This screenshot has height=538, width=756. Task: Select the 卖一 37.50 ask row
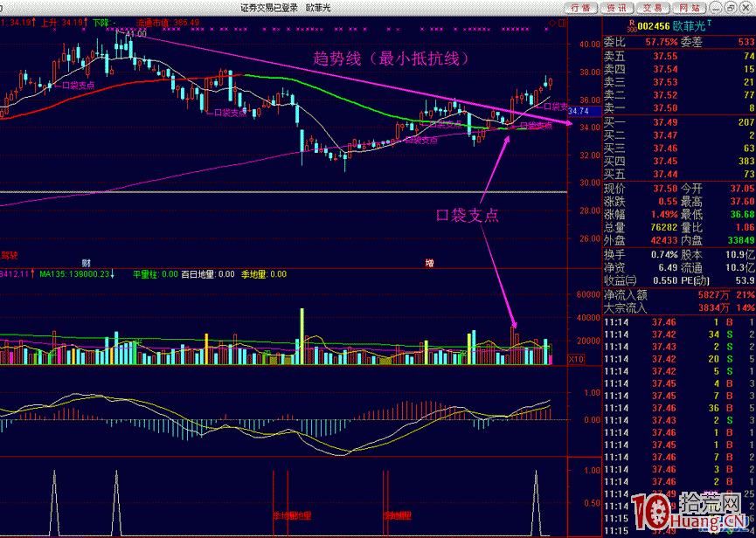[679, 108]
